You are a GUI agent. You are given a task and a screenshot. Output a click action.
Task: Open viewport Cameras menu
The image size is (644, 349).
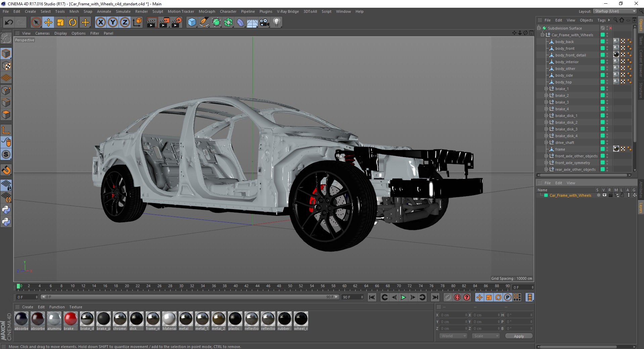pyautogui.click(x=42, y=33)
